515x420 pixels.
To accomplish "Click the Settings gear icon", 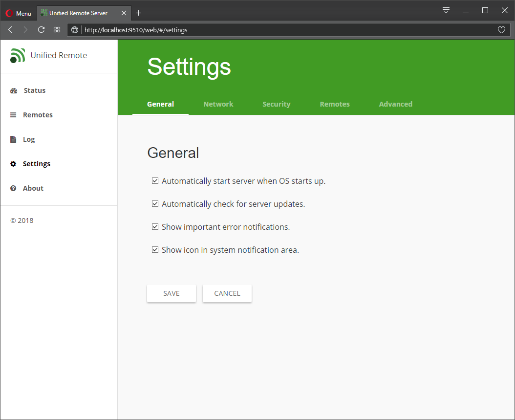I will tap(13, 163).
